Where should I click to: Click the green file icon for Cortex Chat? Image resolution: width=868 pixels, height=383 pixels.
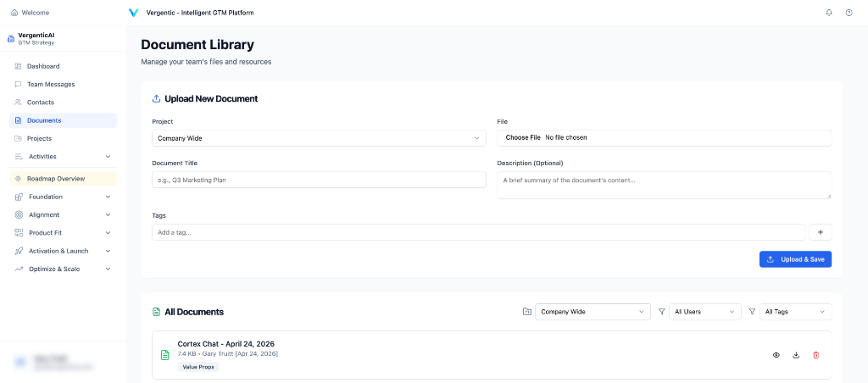tap(165, 355)
